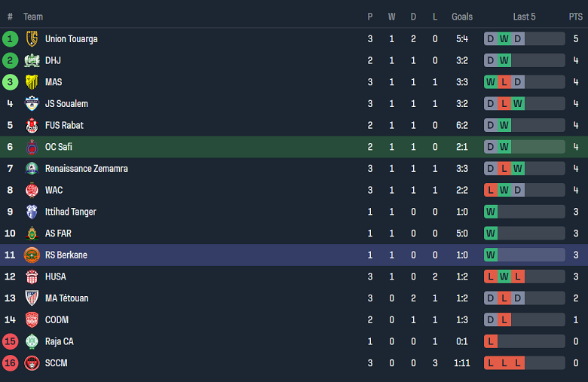Select the MA Tétouan team name
The image size is (588, 382).
click(x=66, y=298)
